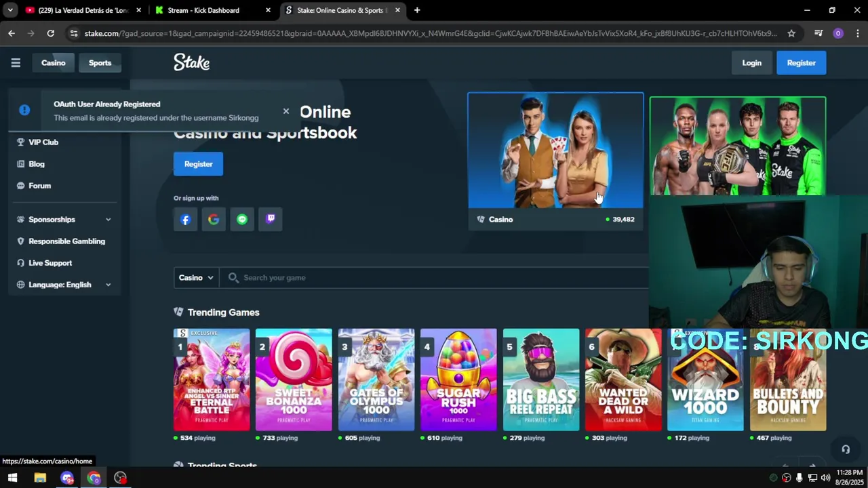
Task: Sign up with Google icon
Action: click(x=214, y=220)
